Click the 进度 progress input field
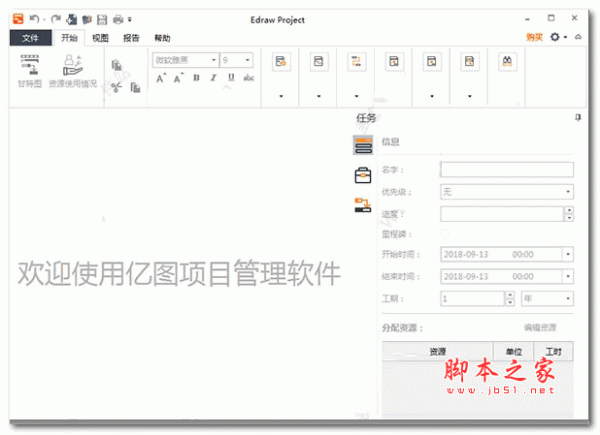 point(502,214)
